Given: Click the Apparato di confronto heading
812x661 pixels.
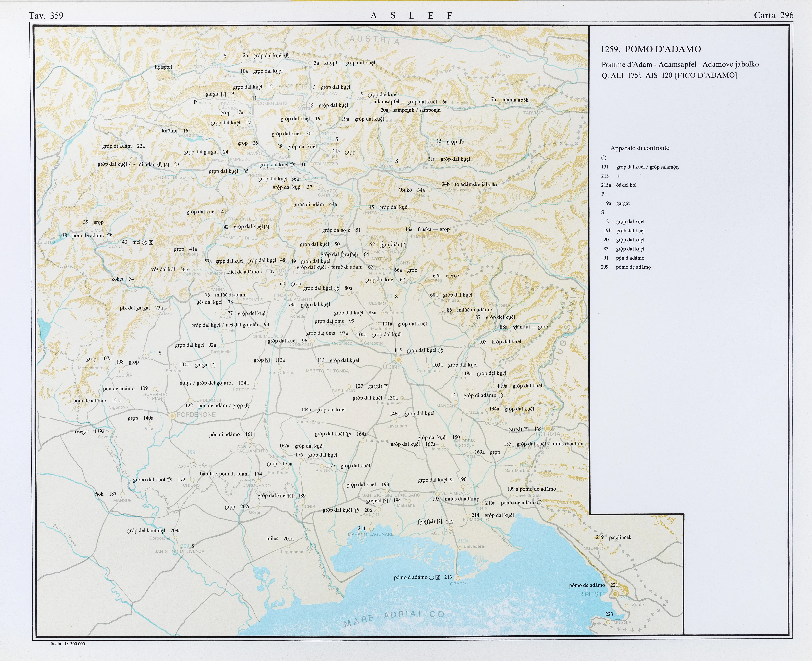Looking at the screenshot, I should tap(640, 148).
